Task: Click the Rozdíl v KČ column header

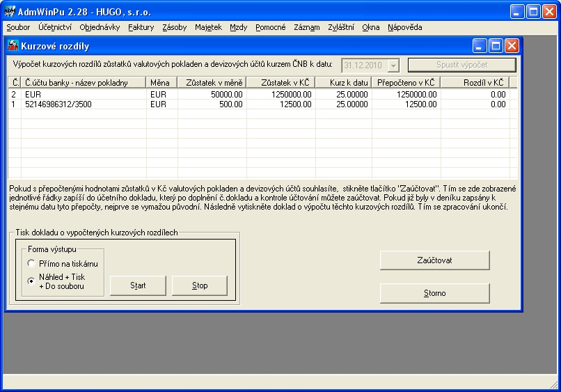Action: [475, 83]
